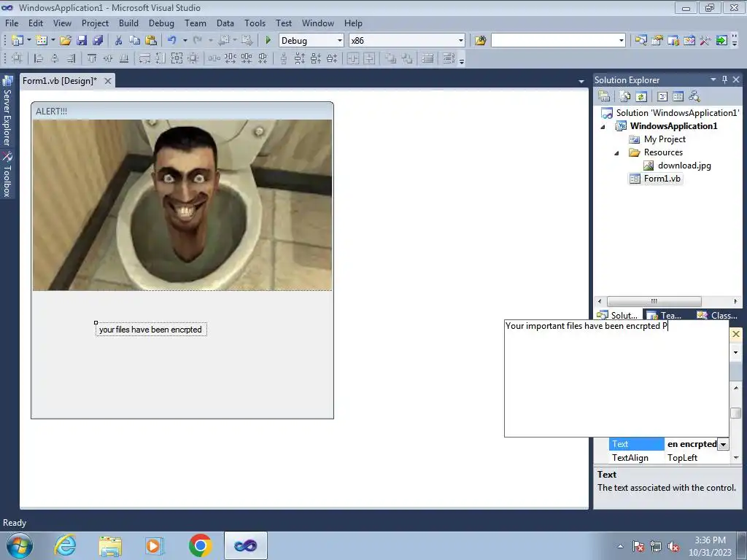Open the active documents list dropdown arrow
This screenshot has width=747, height=560.
point(581,82)
